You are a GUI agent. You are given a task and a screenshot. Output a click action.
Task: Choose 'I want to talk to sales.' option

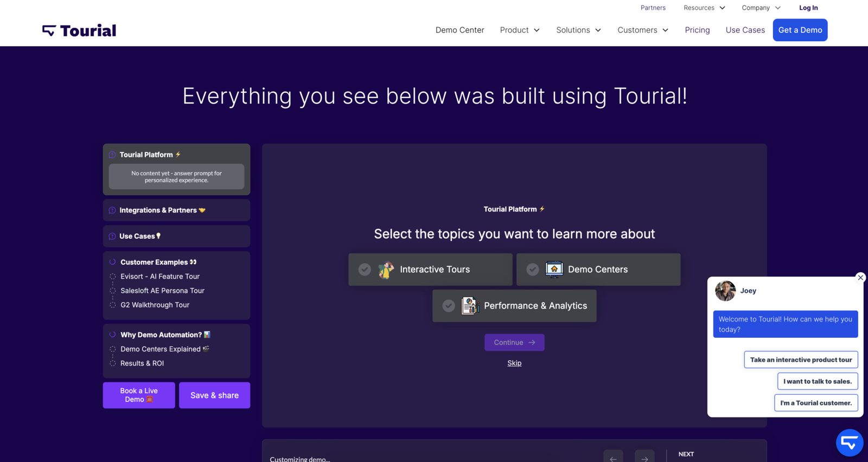[818, 381]
